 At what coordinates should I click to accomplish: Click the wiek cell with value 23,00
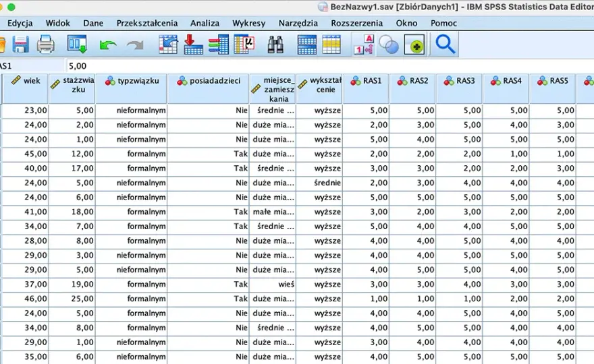pyautogui.click(x=26, y=111)
